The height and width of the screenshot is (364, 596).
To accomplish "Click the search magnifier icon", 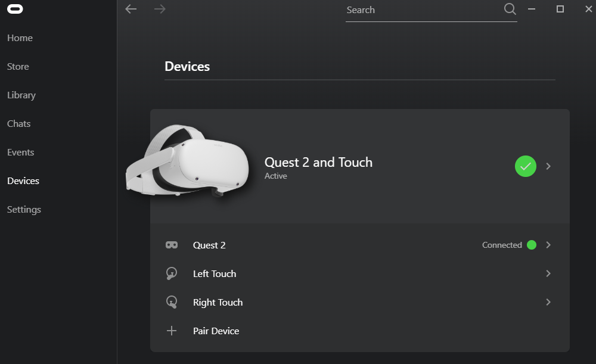I will [510, 9].
